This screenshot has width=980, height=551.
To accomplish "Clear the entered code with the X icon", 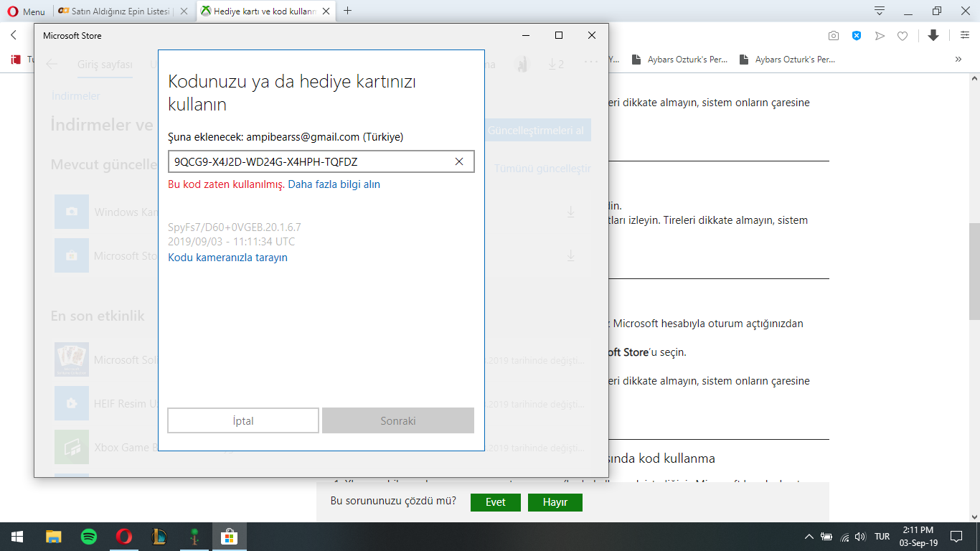I will tap(459, 161).
